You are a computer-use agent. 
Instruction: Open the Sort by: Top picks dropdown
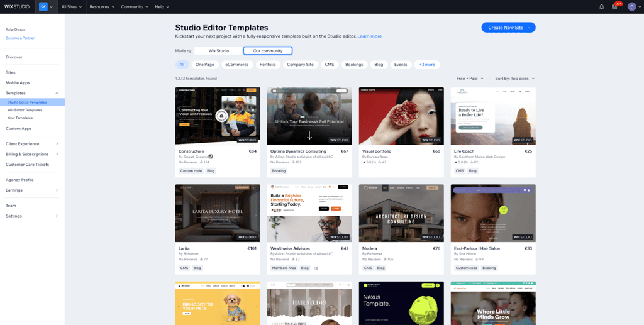point(515,79)
